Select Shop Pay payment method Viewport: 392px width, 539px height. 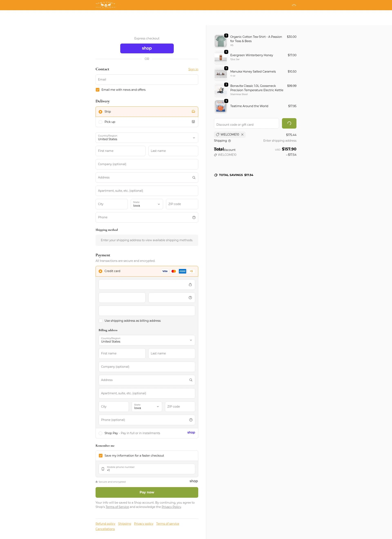100,433
